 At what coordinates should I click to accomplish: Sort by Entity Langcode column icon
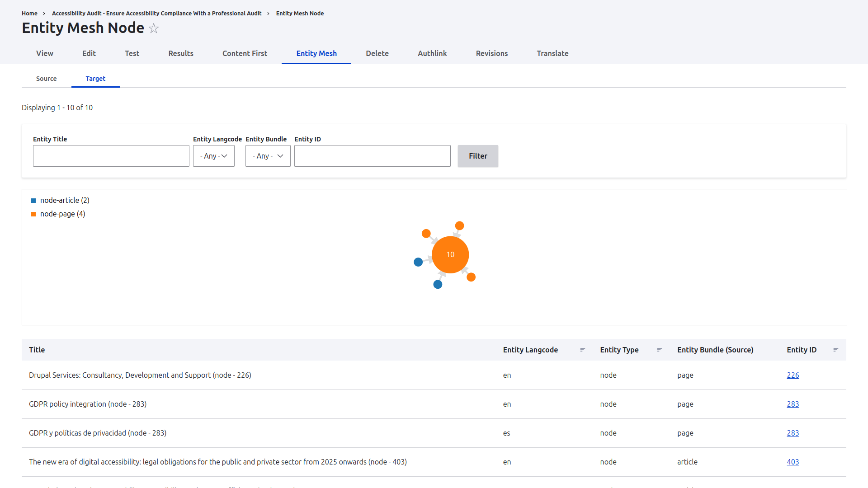coord(583,350)
